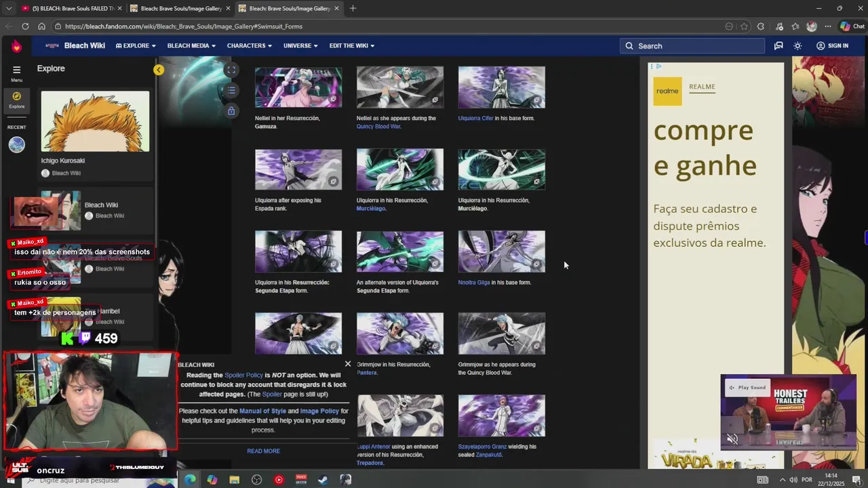This screenshot has width=868, height=488.
Task: Expand the CHARACTERS menu
Action: click(x=250, y=46)
